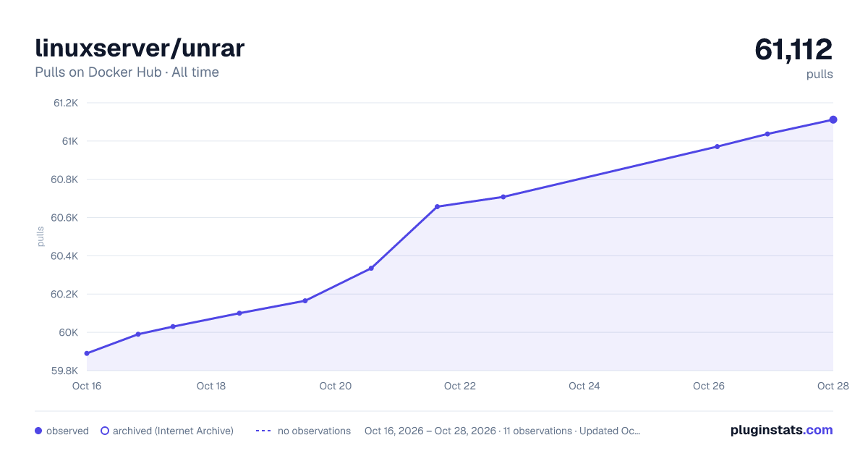This screenshot has width=868, height=456.
Task: Click the data point near 60.33K after Oct 20
Action: point(371,268)
